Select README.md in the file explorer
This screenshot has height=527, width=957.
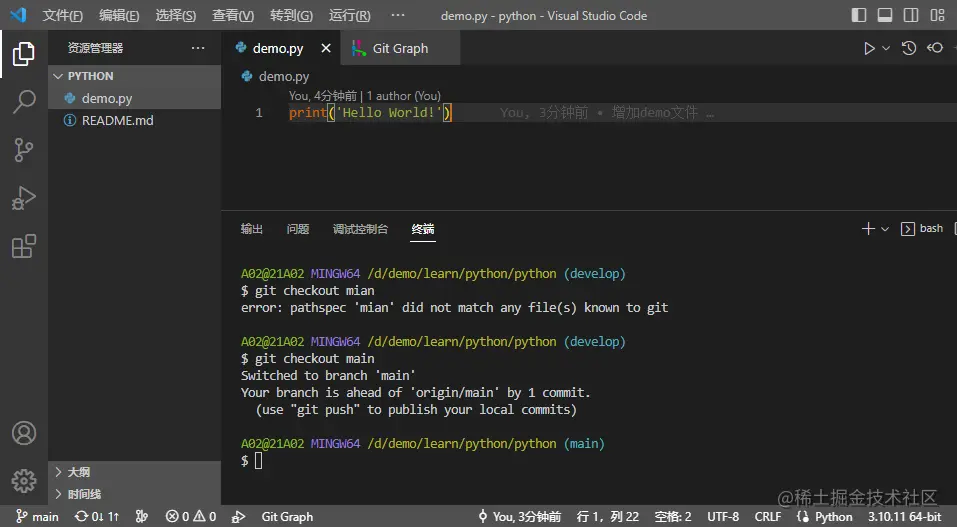(134, 120)
